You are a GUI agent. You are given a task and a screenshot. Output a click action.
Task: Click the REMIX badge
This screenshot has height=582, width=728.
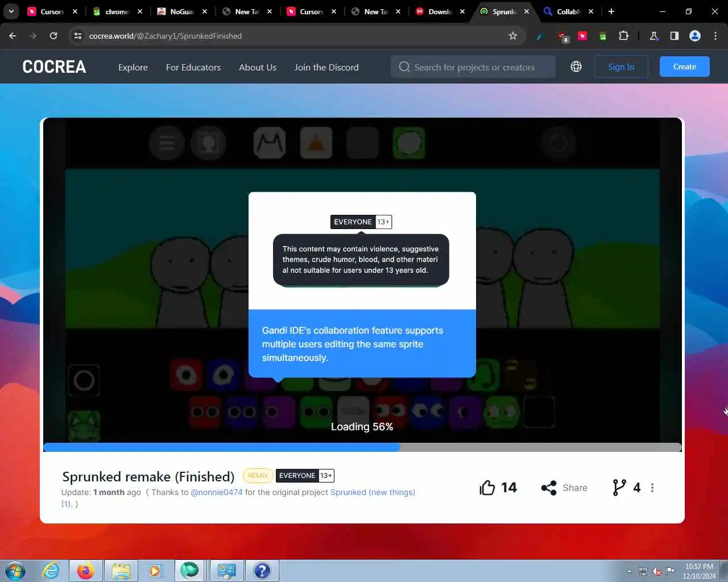tap(258, 476)
